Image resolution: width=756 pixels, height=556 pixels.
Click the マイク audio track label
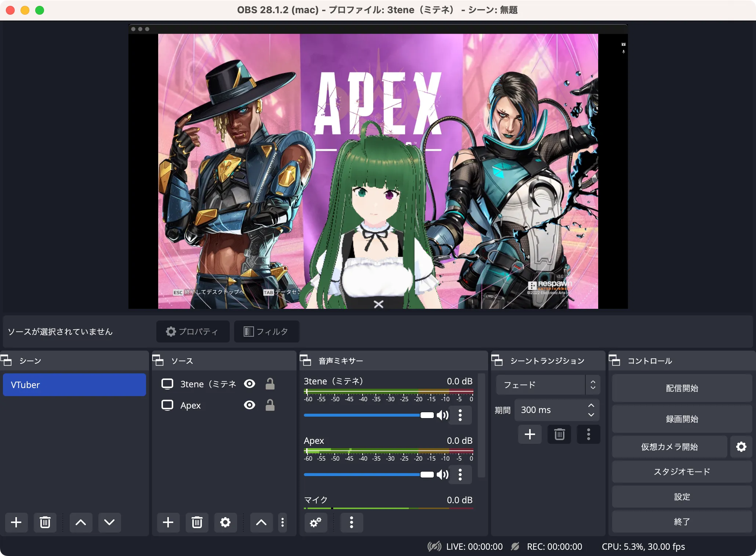click(316, 500)
